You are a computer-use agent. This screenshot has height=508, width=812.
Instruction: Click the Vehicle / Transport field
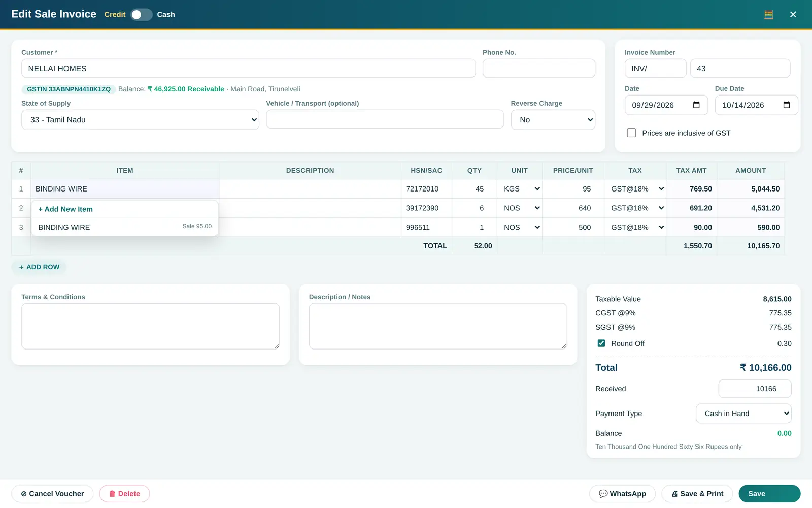(x=385, y=119)
